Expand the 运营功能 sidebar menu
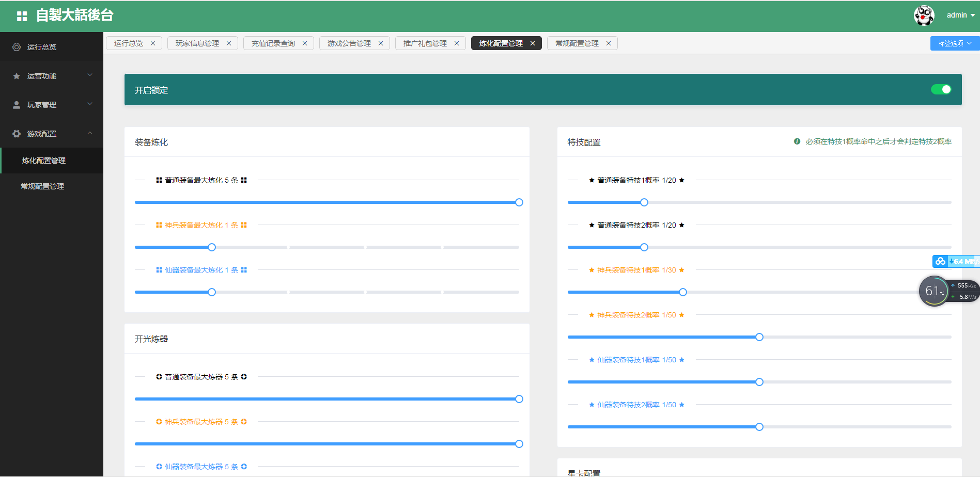The height and width of the screenshot is (479, 980). tap(52, 76)
